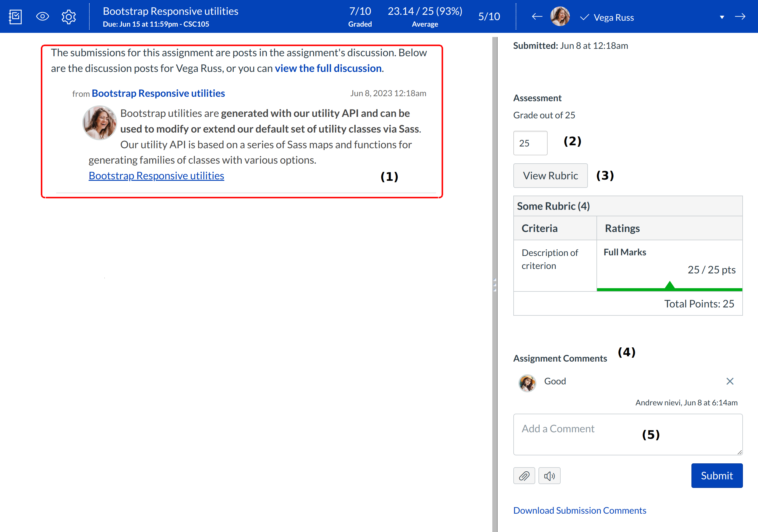The width and height of the screenshot is (758, 532).
Task: Expand the Vega Russ student dropdown
Action: click(x=722, y=17)
